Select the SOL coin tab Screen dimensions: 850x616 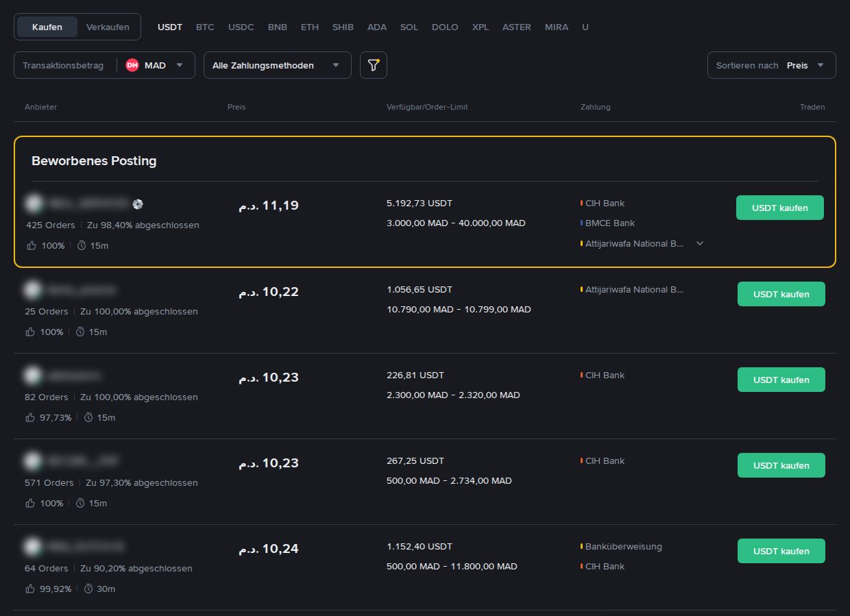[409, 27]
